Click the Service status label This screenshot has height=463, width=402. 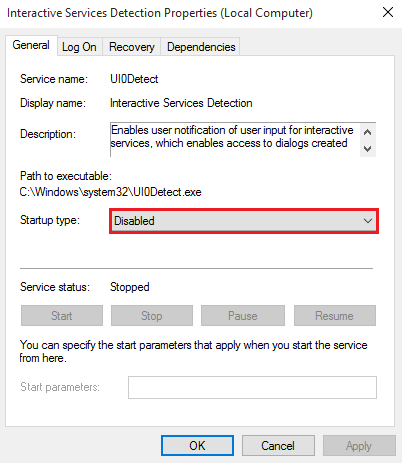click(x=55, y=287)
